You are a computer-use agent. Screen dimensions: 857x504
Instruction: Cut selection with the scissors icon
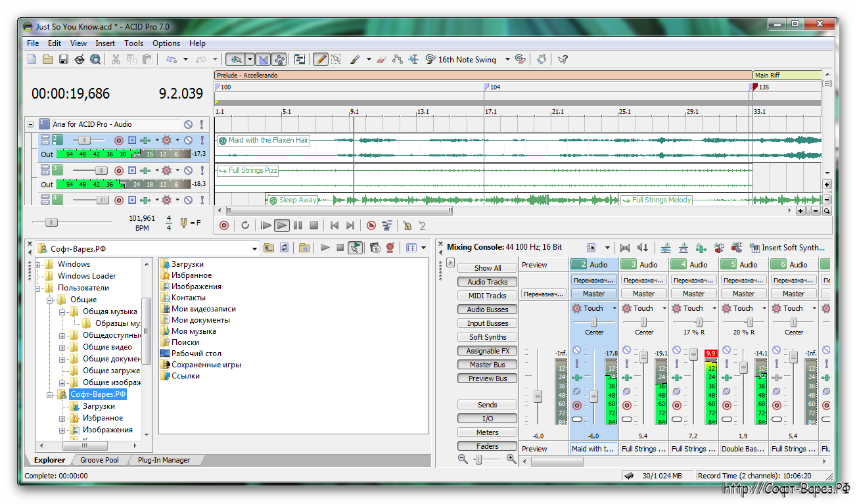(x=116, y=59)
